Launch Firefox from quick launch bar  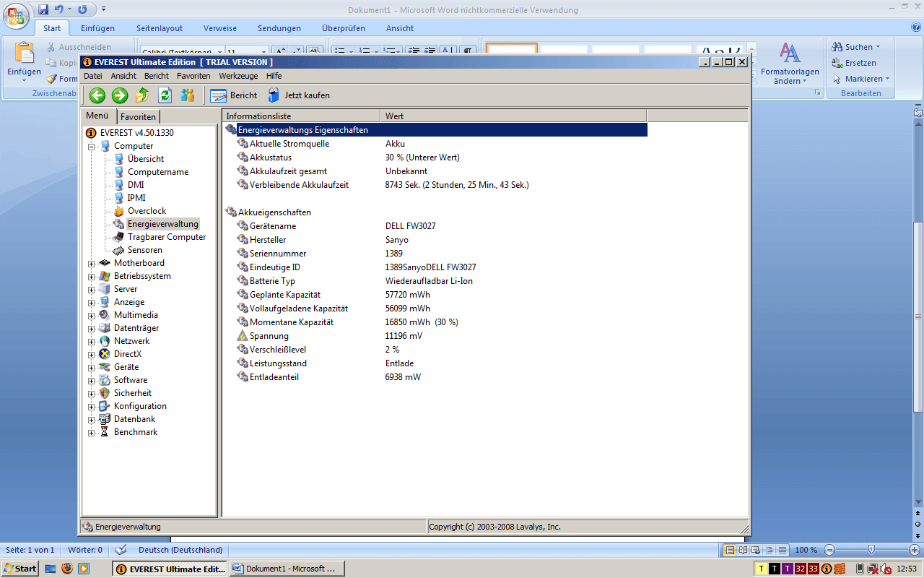pos(66,569)
